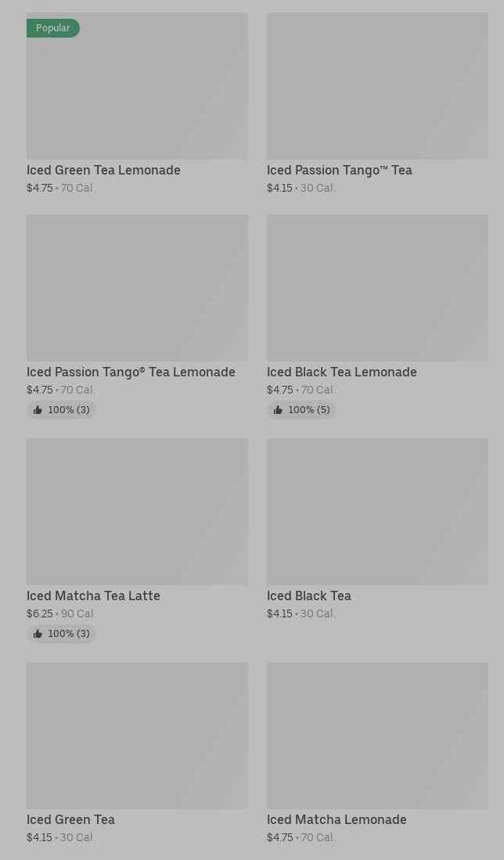The height and width of the screenshot is (860, 504).
Task: Select Iced Matcha Lemonade product image
Action: (377, 736)
